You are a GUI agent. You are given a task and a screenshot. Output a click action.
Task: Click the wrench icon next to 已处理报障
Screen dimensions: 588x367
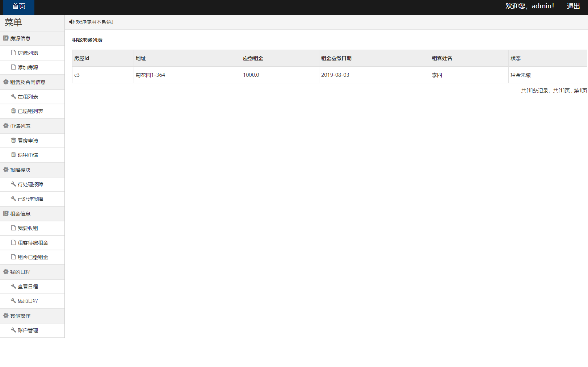point(13,199)
